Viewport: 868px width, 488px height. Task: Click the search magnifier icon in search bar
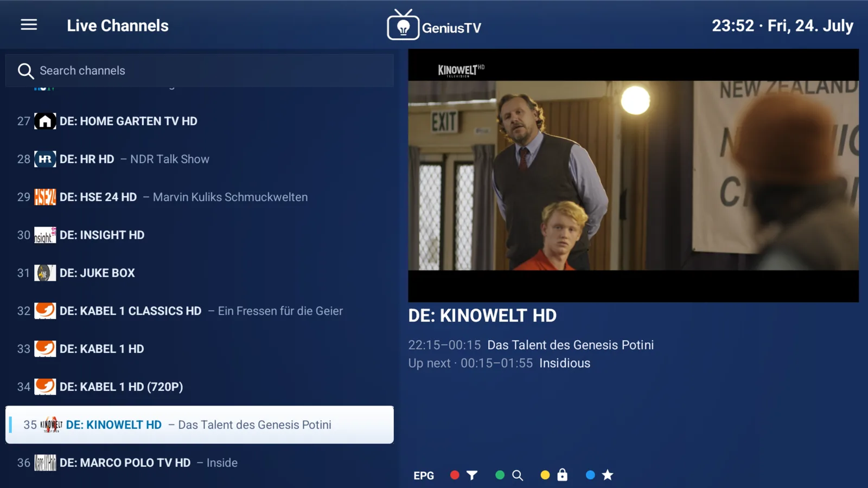coord(25,70)
